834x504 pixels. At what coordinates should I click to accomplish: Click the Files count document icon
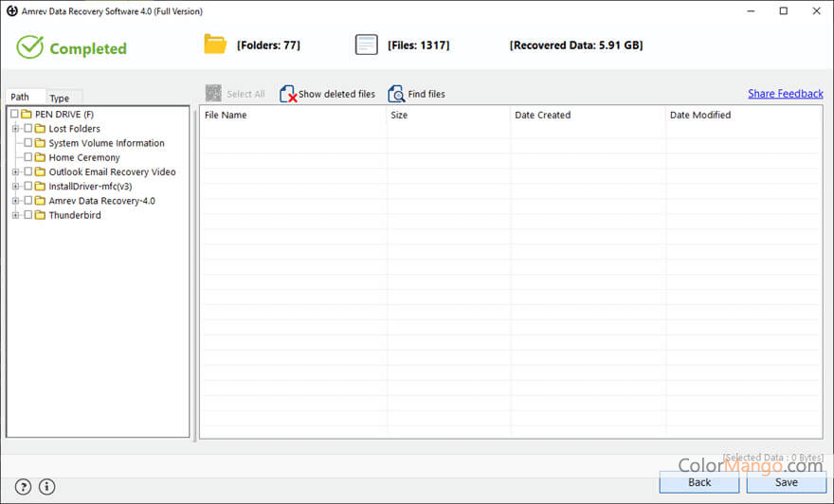[x=366, y=45]
